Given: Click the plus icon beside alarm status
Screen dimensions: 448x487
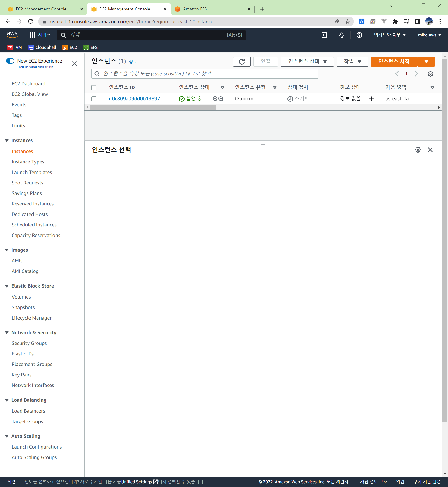Looking at the screenshot, I should [x=371, y=99].
